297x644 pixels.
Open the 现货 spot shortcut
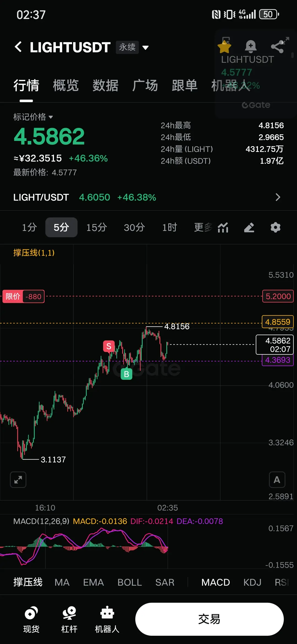[31, 620]
